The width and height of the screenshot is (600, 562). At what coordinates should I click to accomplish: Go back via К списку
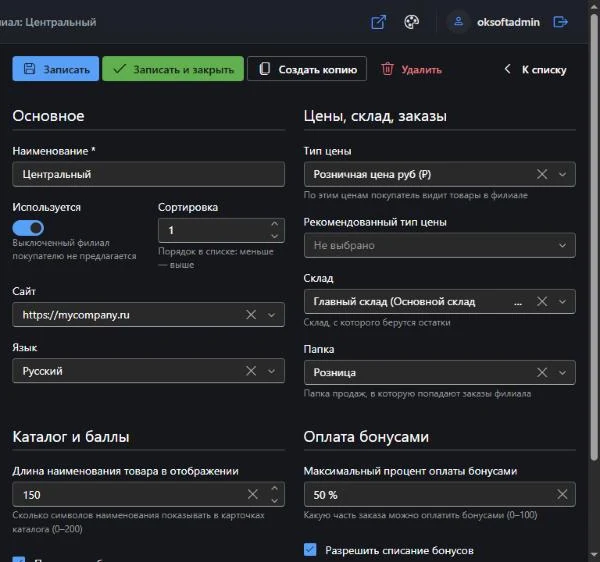536,69
